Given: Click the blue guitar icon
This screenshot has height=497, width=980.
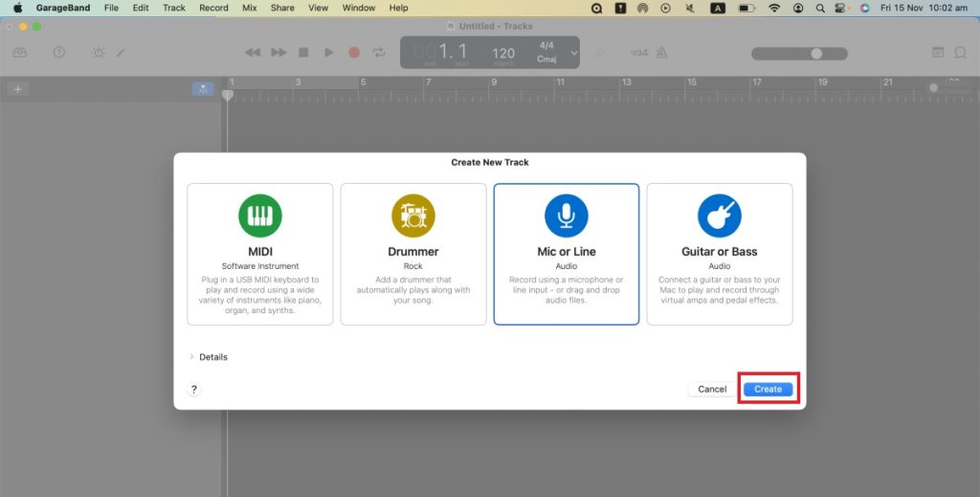Looking at the screenshot, I should (x=720, y=215).
